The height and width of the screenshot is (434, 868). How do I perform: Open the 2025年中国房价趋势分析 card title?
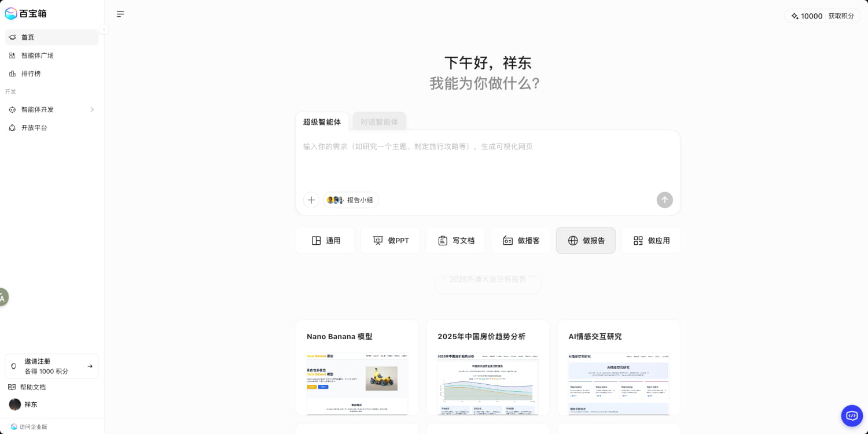[481, 336]
